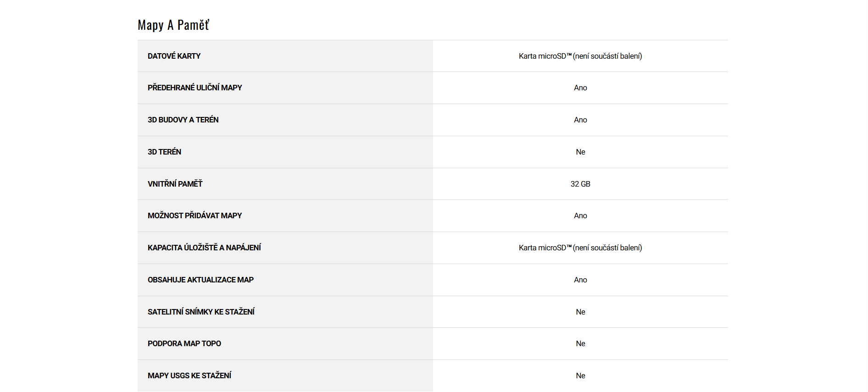This screenshot has height=392, width=868.
Task: Select the "DATOVÉ KARTY" row label
Action: coord(174,56)
